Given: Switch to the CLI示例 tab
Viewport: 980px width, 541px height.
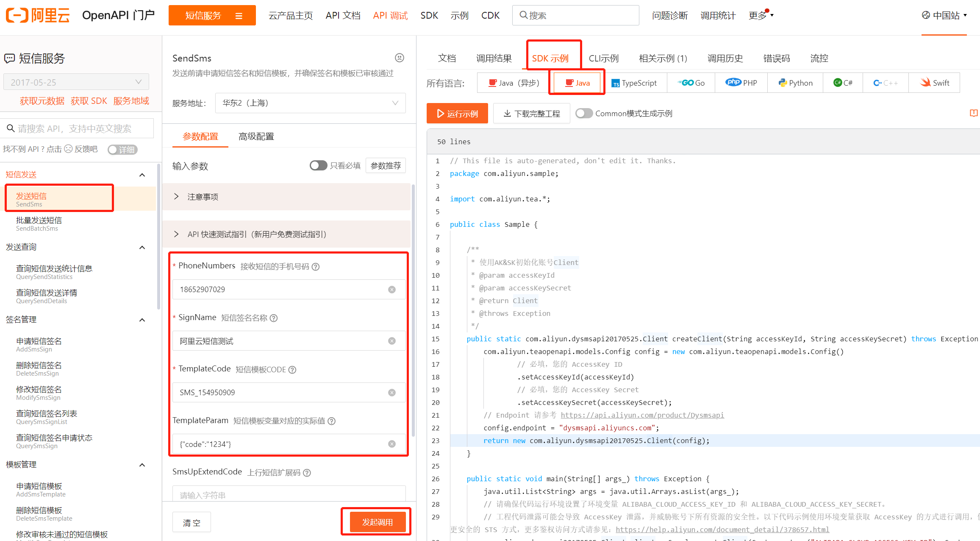Looking at the screenshot, I should point(604,58).
